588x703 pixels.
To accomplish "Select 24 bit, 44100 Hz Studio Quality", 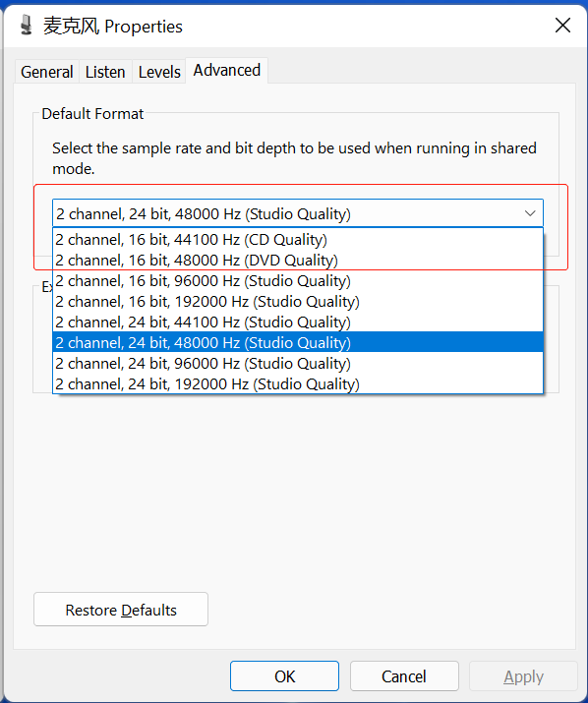I will (298, 322).
